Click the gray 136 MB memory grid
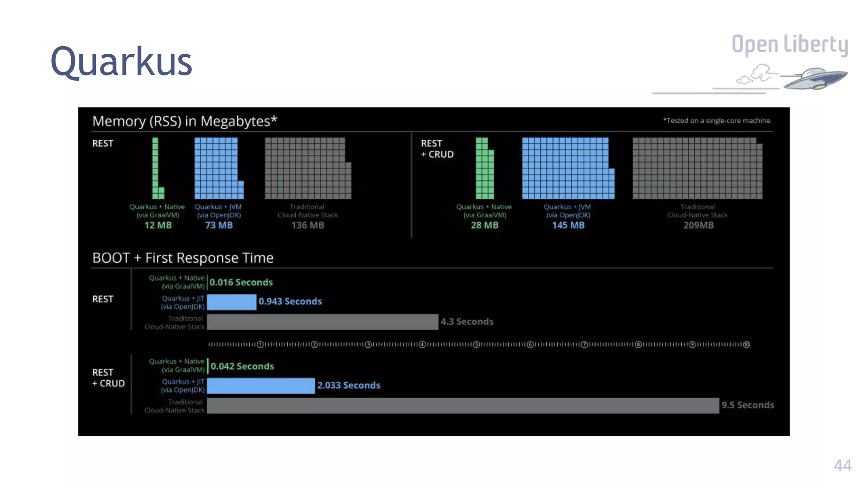This screenshot has width=868, height=488. [x=306, y=168]
